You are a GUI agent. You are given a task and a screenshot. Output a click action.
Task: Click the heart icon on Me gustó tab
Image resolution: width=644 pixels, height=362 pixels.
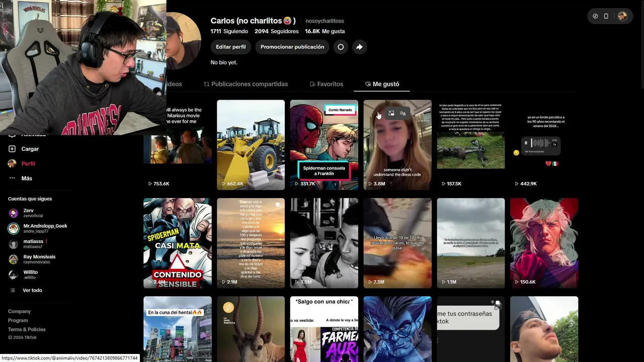pyautogui.click(x=368, y=84)
